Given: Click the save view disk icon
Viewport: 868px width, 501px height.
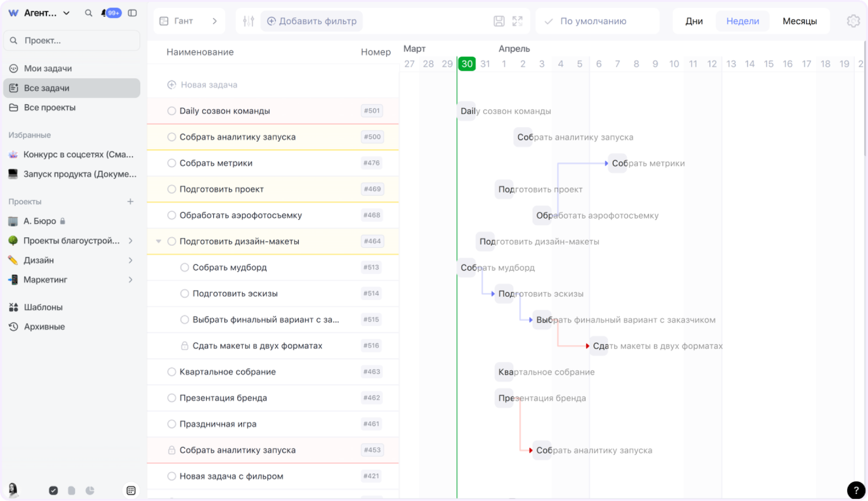Looking at the screenshot, I should tap(499, 21).
